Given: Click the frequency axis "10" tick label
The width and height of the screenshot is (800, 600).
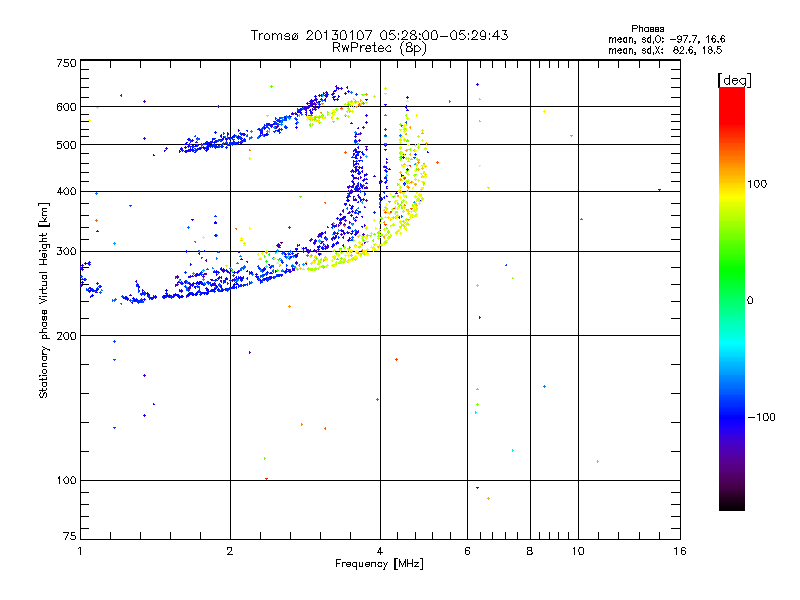Looking at the screenshot, I should coord(578,551).
